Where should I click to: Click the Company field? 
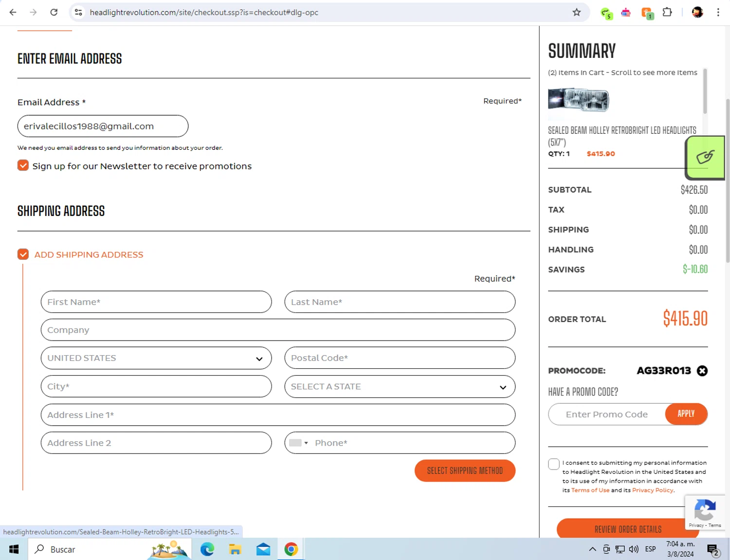278,330
